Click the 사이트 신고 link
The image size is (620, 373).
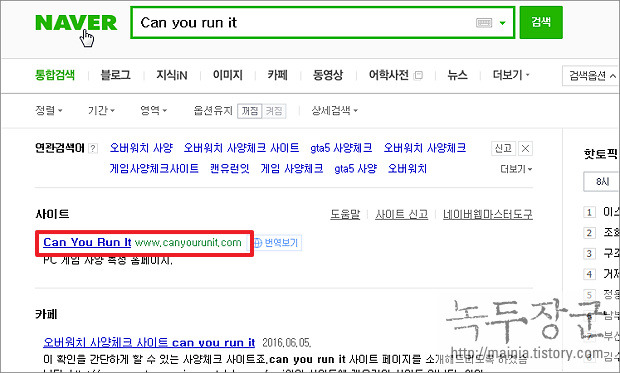click(x=402, y=214)
